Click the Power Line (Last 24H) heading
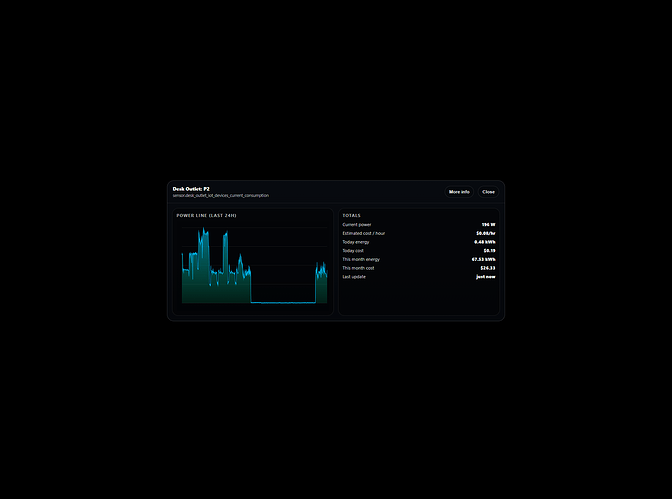672x499 pixels. (206, 216)
